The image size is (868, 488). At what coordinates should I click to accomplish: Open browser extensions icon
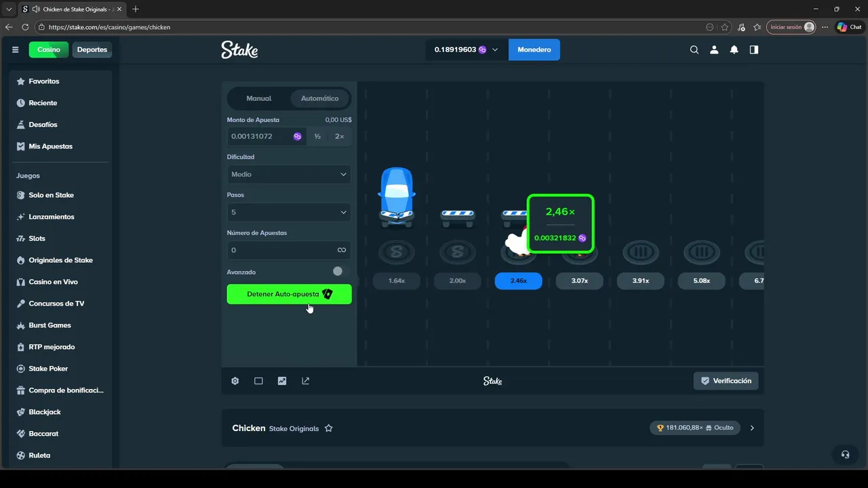(x=741, y=27)
